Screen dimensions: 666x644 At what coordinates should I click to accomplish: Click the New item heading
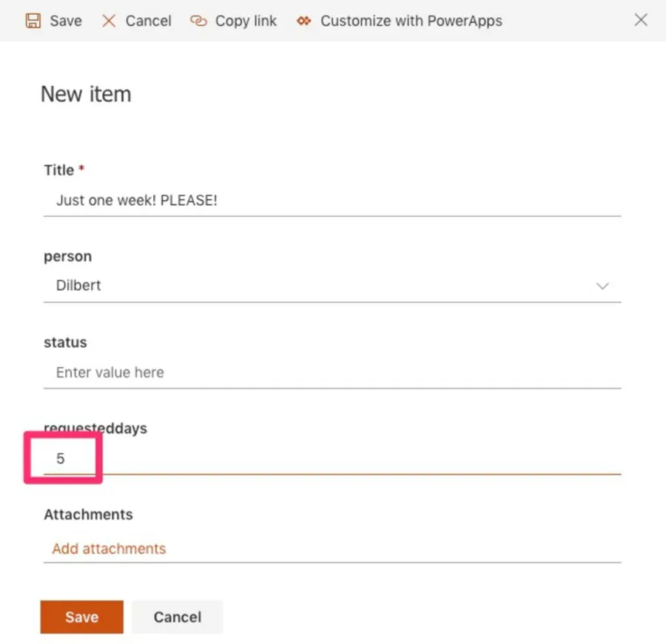click(x=86, y=94)
